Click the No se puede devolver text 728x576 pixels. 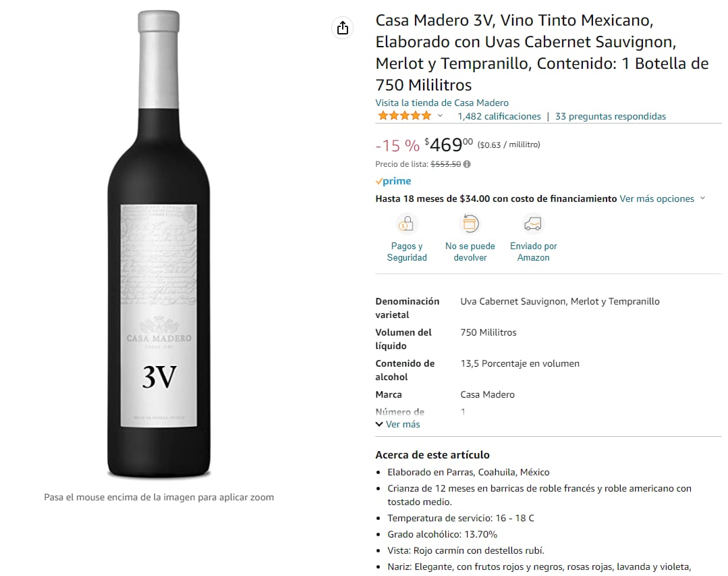click(x=470, y=252)
